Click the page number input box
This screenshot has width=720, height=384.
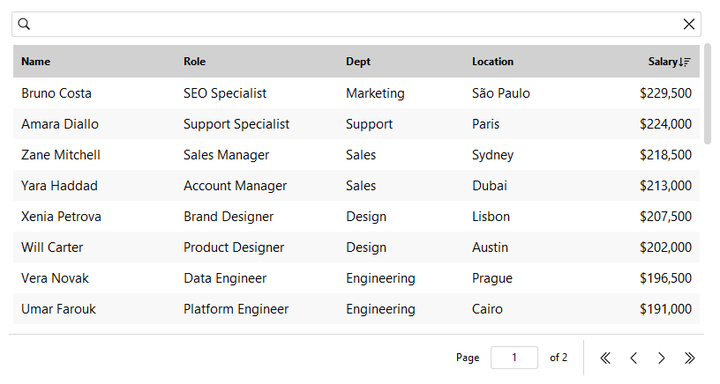(514, 357)
